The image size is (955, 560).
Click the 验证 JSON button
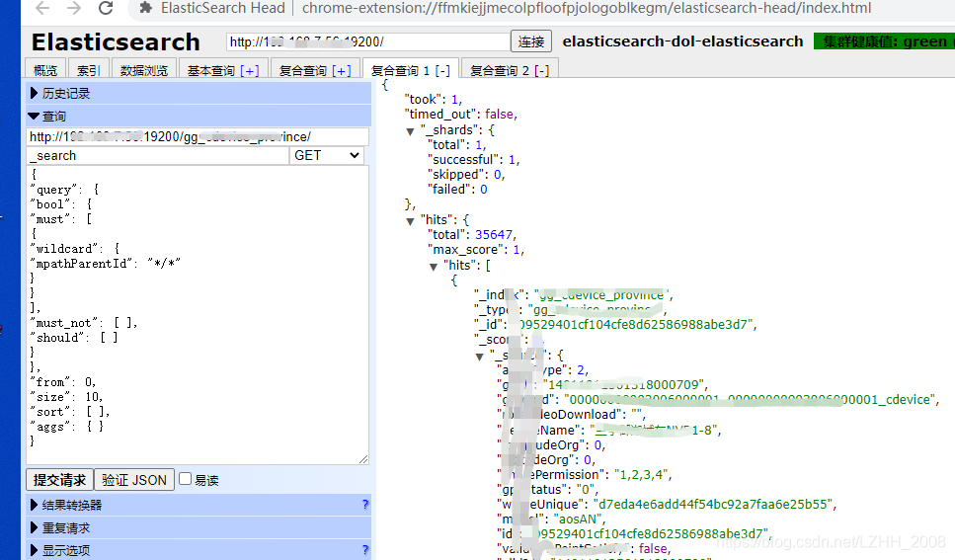pos(134,480)
